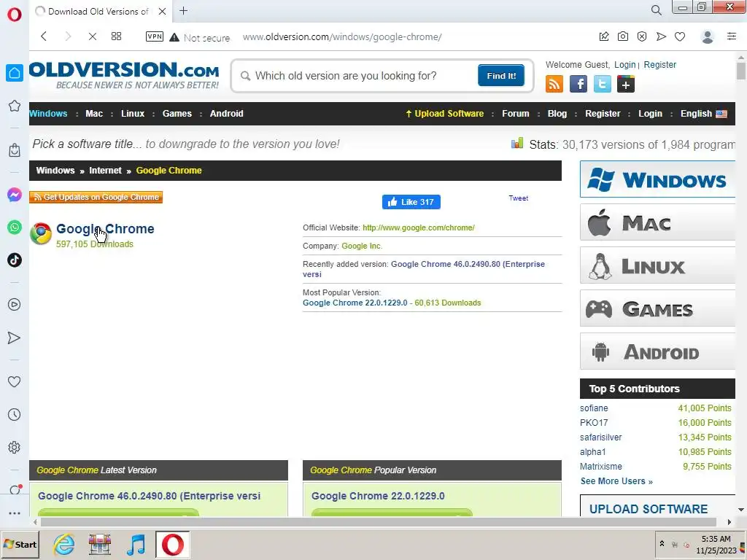The image size is (747, 560).
Task: Open the profile account icon
Action: pos(708,36)
